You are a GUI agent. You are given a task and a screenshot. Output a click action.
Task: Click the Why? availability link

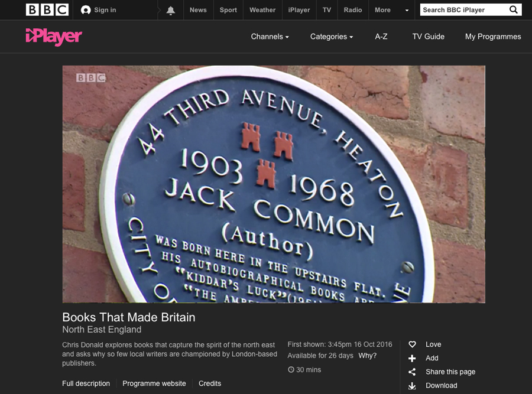(x=367, y=356)
